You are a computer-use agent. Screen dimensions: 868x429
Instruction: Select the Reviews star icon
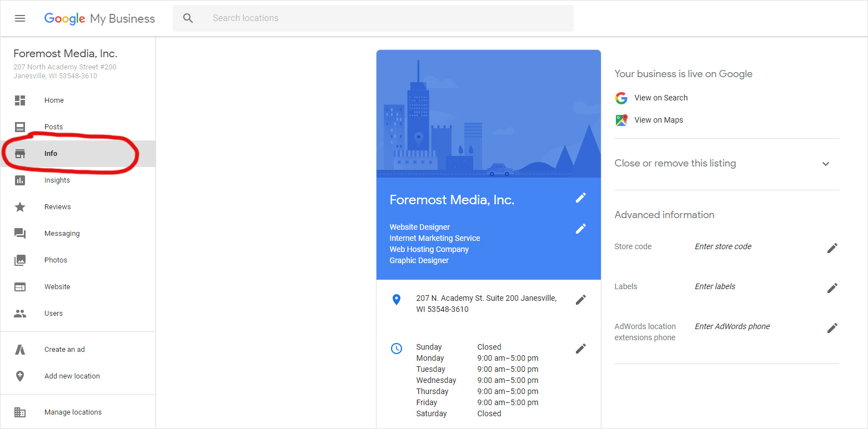(20, 206)
